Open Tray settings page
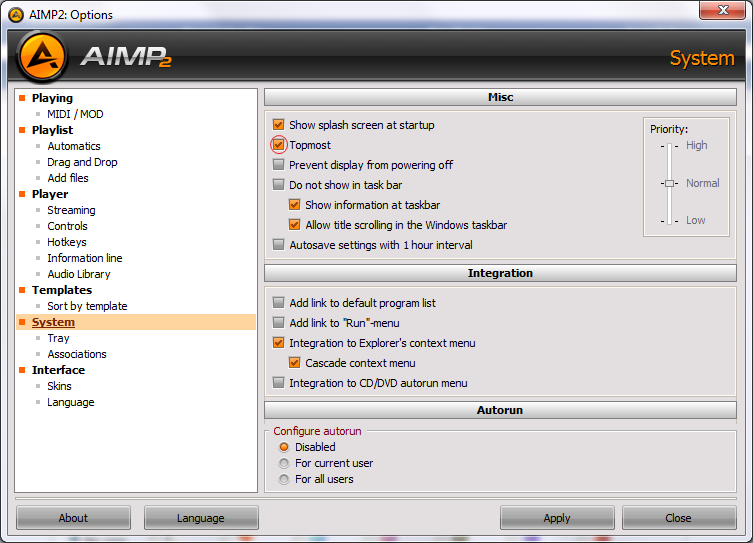 pyautogui.click(x=58, y=338)
